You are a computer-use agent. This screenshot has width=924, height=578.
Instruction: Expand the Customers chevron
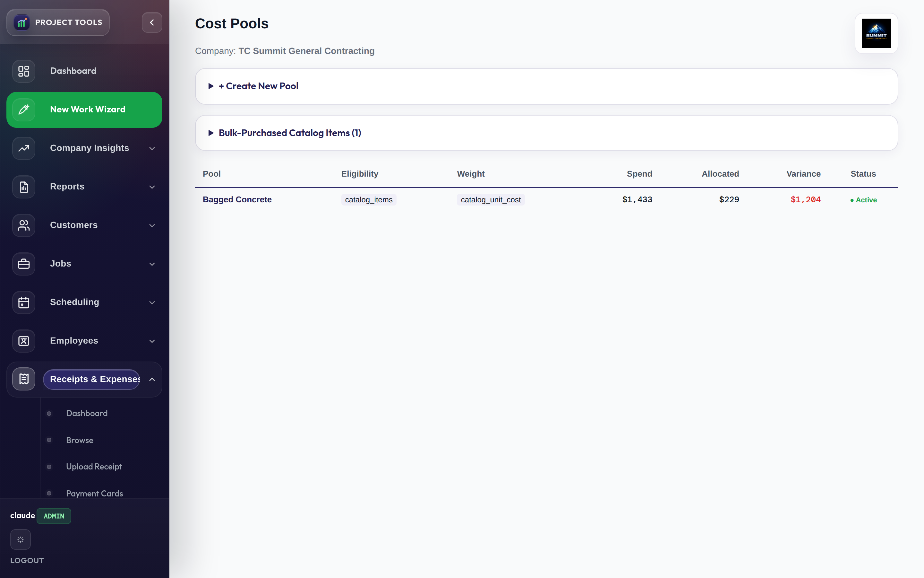coord(152,225)
